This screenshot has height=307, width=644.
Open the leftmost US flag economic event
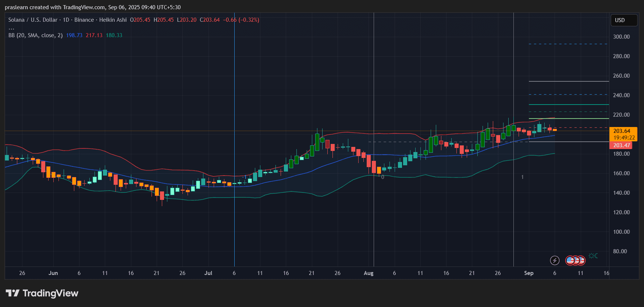(570, 261)
